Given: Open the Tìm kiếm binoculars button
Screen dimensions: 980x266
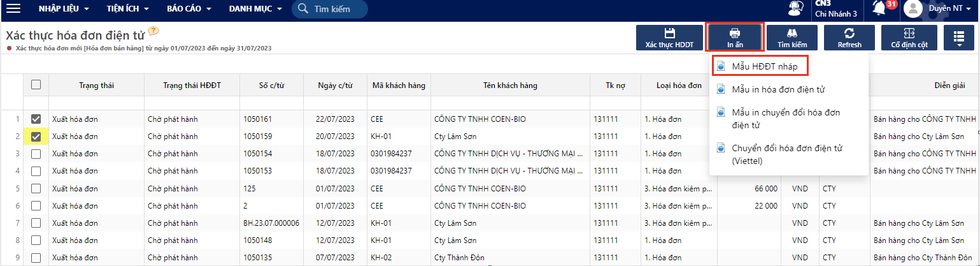Looking at the screenshot, I should (x=792, y=38).
